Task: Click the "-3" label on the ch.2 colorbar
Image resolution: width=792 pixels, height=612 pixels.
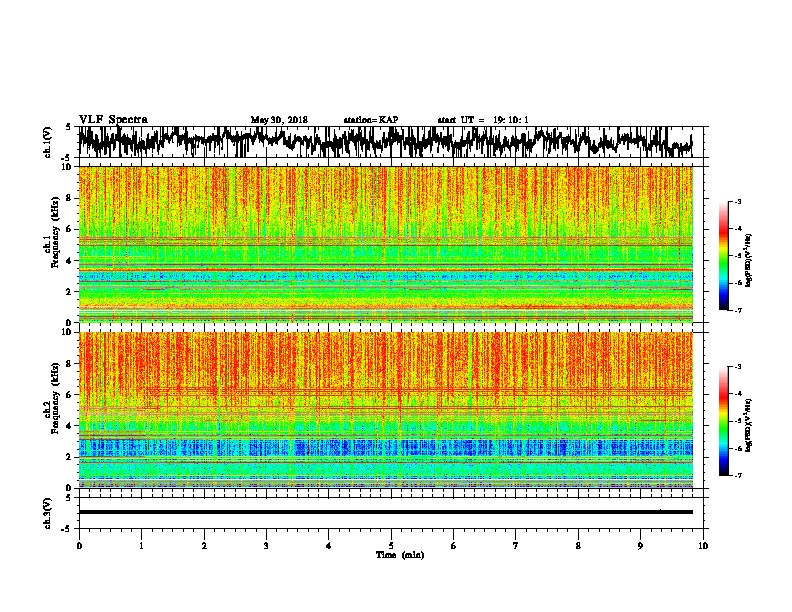Action: 737,367
